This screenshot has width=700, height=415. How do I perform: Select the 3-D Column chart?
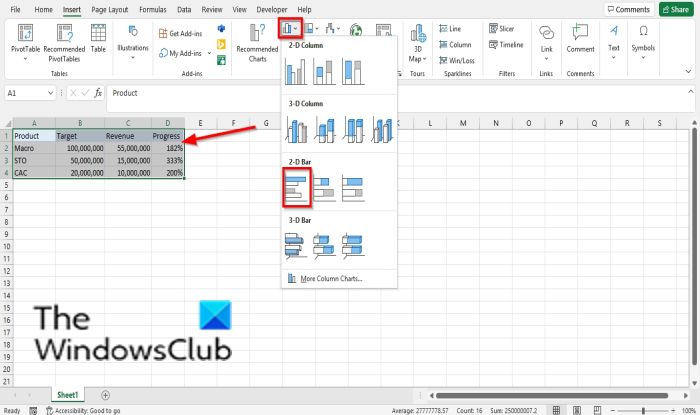382,129
